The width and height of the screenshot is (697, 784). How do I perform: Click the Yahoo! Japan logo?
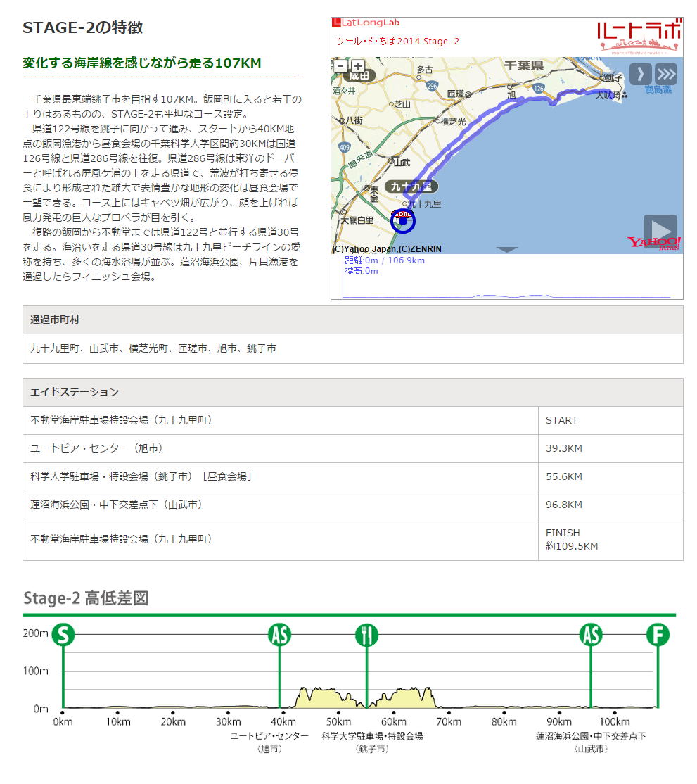[653, 243]
